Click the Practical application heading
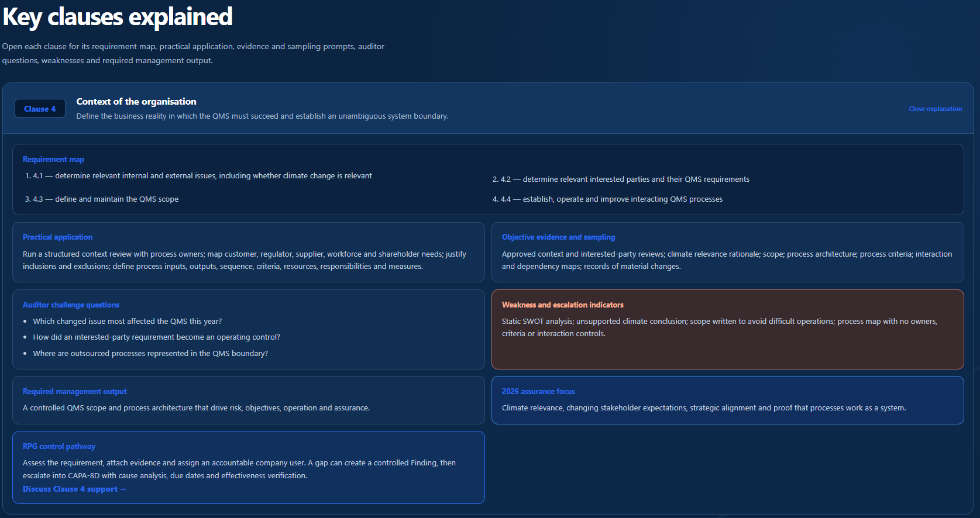Screen dimensions: 980x518 point(57,237)
